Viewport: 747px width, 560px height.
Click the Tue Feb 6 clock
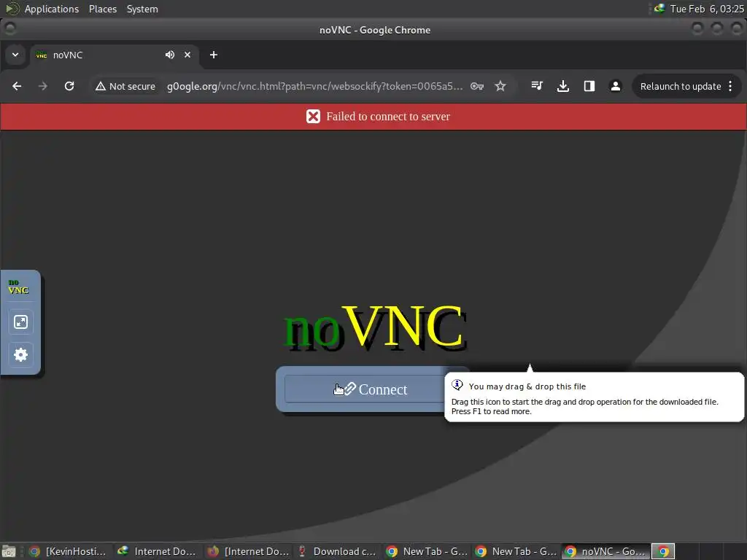706,9
